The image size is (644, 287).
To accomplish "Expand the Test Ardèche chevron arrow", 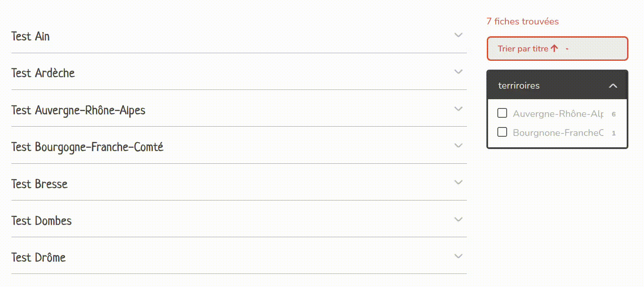I will (x=458, y=72).
